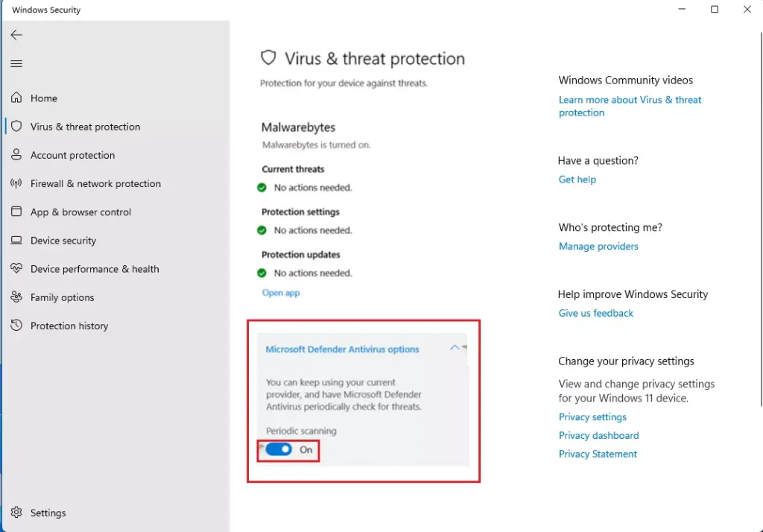Screen dimensions: 763x532
Task: Click the Get help link
Action: 577,179
